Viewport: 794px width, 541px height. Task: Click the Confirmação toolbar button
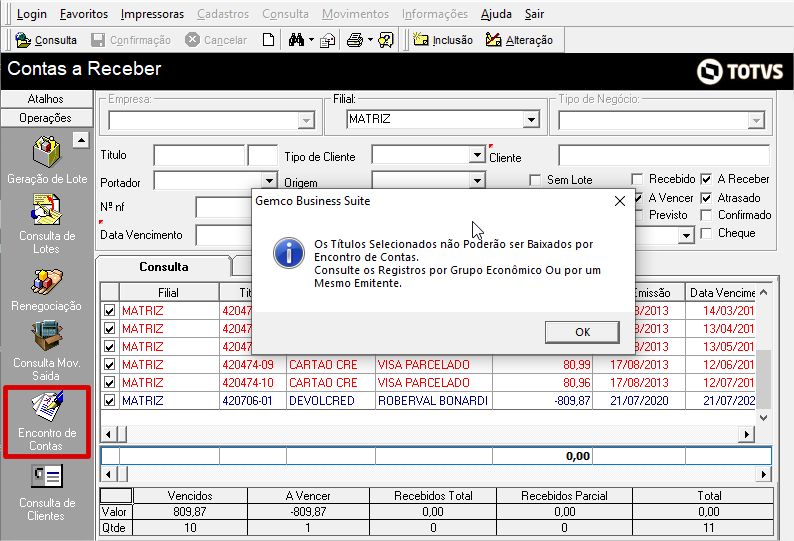(x=131, y=40)
